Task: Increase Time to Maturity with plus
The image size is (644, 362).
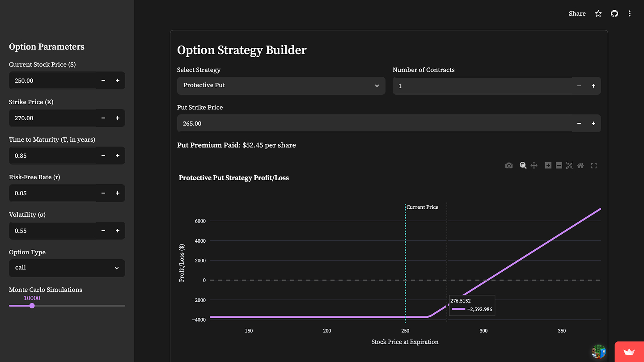Action: coord(118,156)
